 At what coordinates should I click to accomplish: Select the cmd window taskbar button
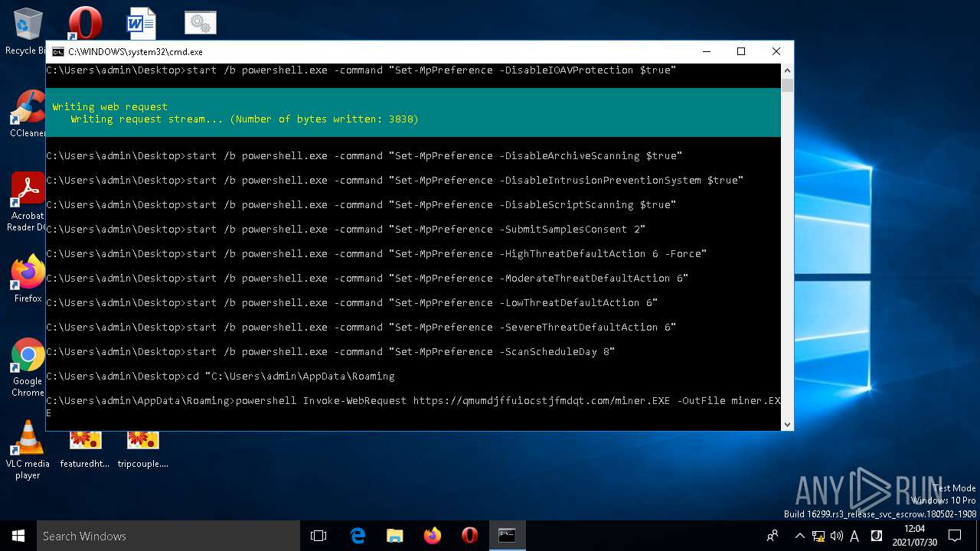pyautogui.click(x=507, y=536)
